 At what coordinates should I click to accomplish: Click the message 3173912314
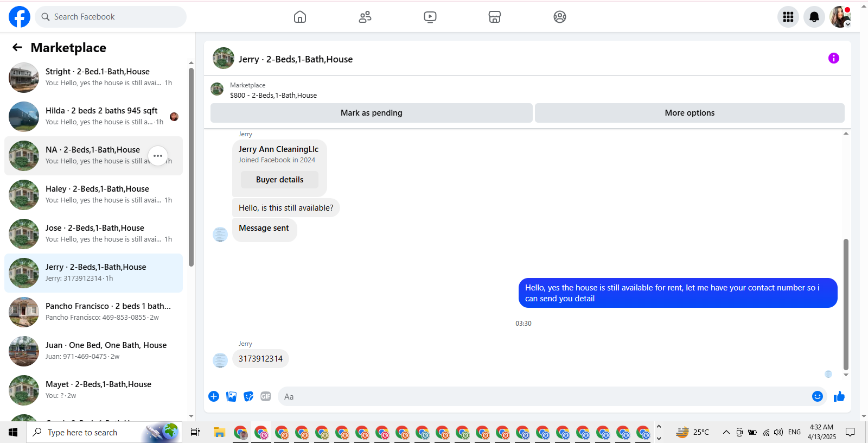click(260, 359)
